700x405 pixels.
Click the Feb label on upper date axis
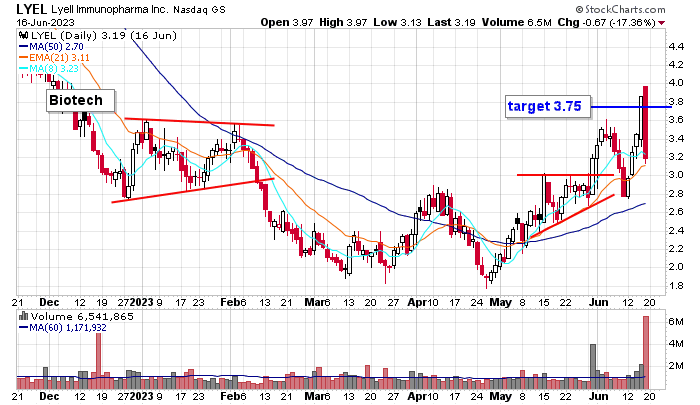229,302
